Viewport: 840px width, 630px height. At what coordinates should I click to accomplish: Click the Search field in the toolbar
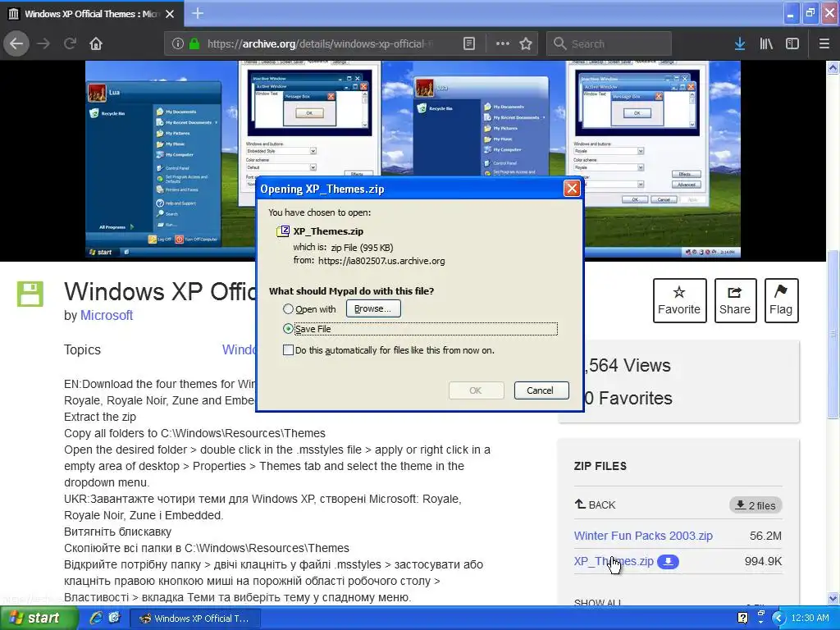609,43
